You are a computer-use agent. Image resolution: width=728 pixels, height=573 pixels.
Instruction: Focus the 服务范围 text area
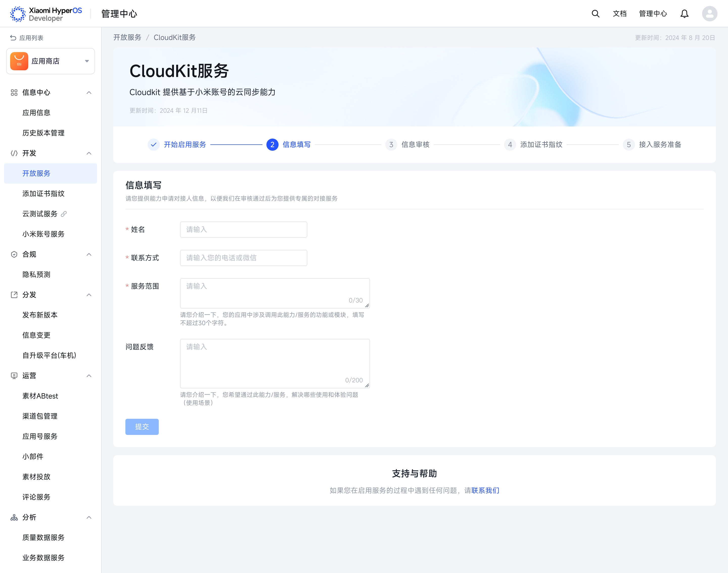(x=275, y=293)
